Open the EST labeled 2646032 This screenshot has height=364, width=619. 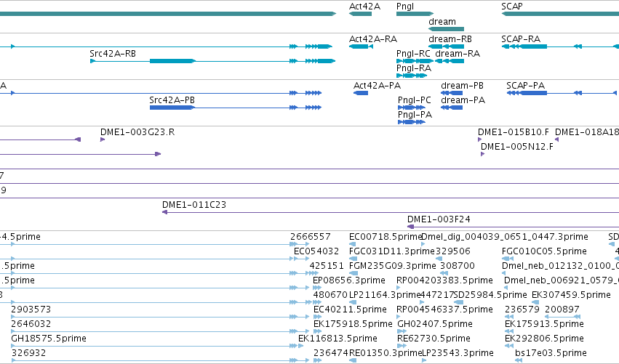coord(31,324)
